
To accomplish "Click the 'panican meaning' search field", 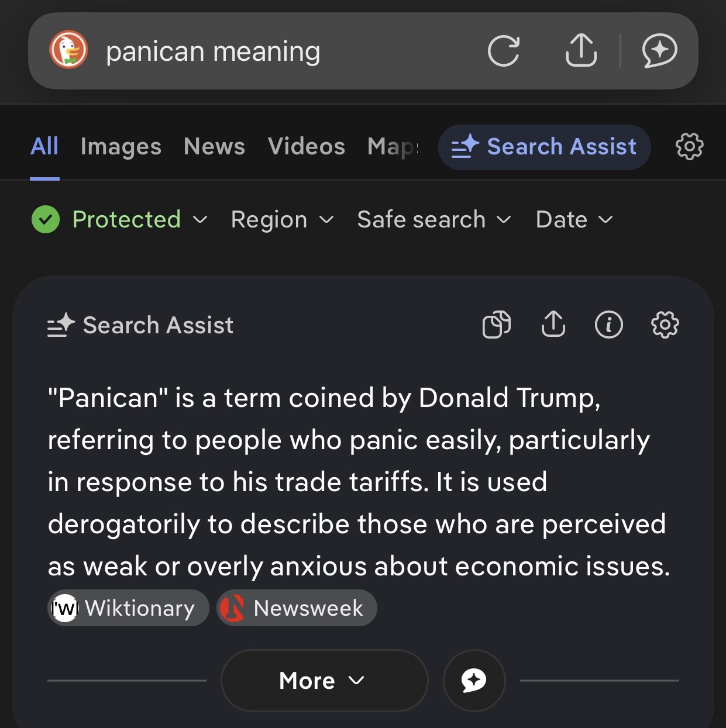I will pyautogui.click(x=281, y=51).
